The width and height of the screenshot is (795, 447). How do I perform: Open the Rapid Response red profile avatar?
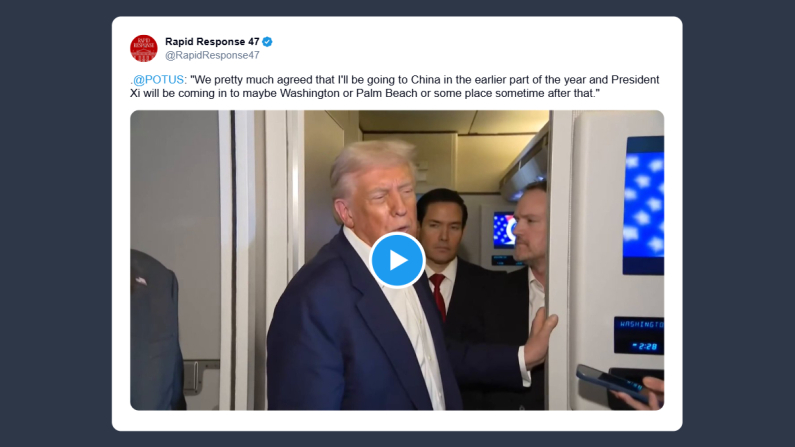[143, 48]
